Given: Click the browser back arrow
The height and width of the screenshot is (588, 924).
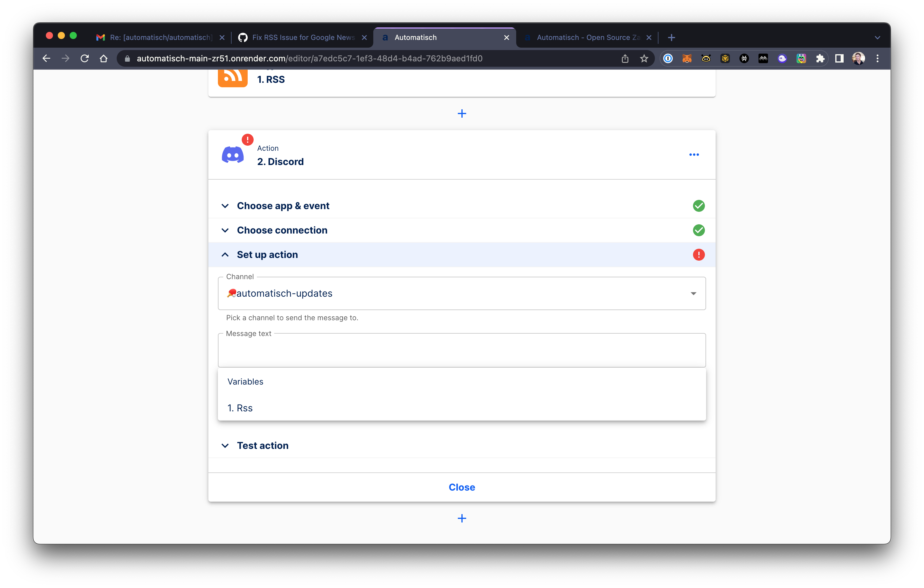Looking at the screenshot, I should 46,58.
